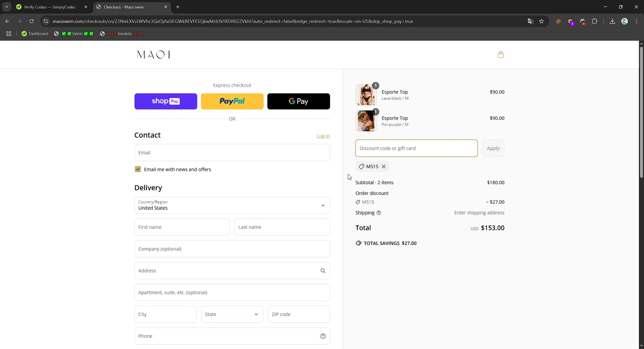Open a new browser tab
Screen dimensions: 644x349
click(x=178, y=7)
